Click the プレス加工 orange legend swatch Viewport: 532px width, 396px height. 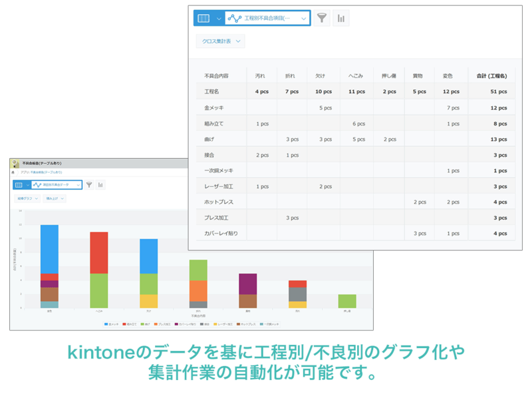coord(156,324)
